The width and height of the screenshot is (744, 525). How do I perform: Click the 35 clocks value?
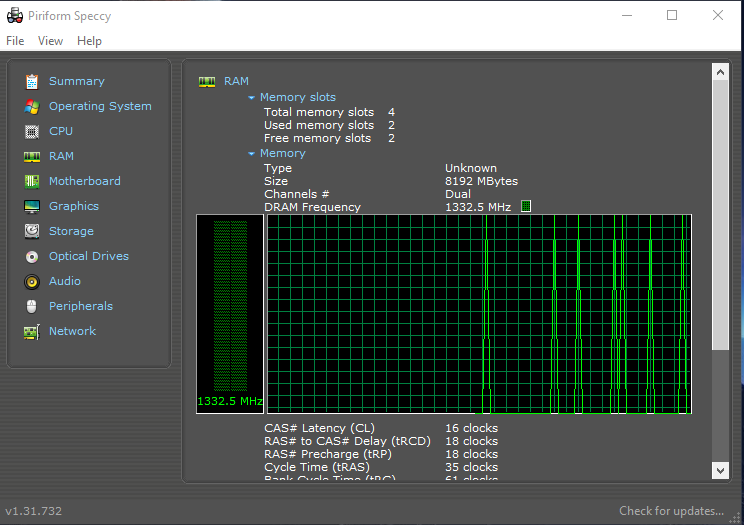coord(472,467)
